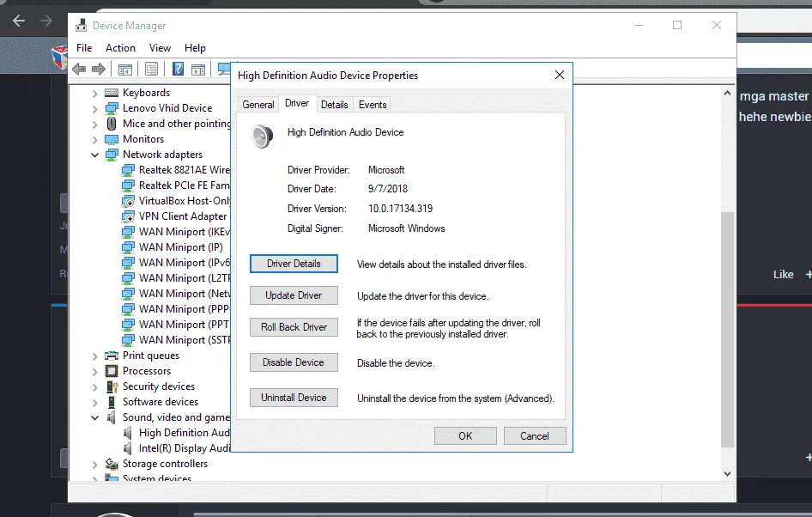This screenshot has width=812, height=517.
Task: Click the Print queues printer icon
Action: pyautogui.click(x=112, y=356)
